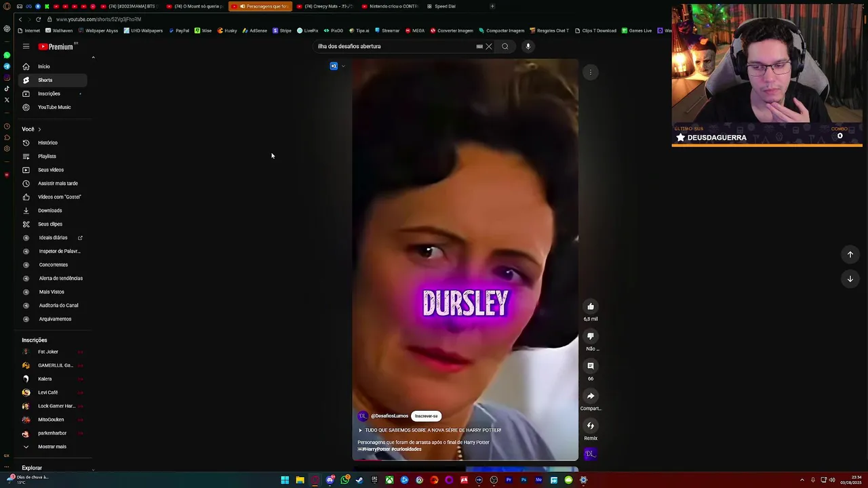Open Windows Start menu
This screenshot has height=488, width=868.
coord(285,480)
